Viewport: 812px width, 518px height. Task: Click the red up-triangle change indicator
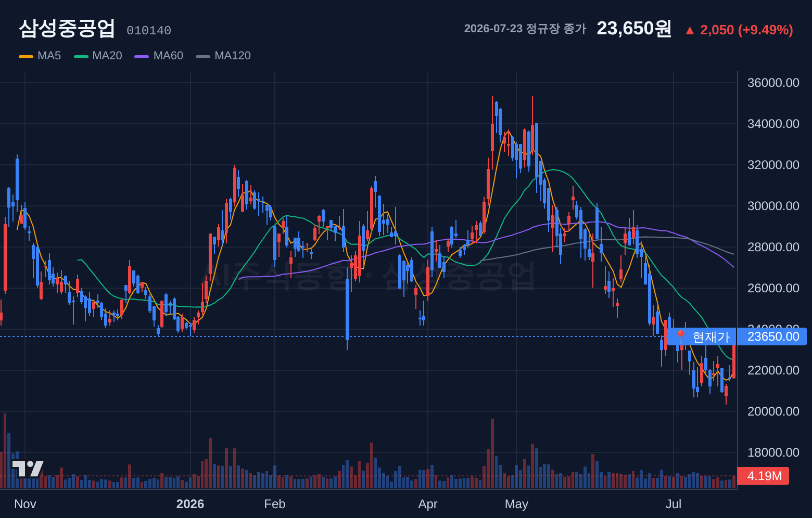click(690, 31)
